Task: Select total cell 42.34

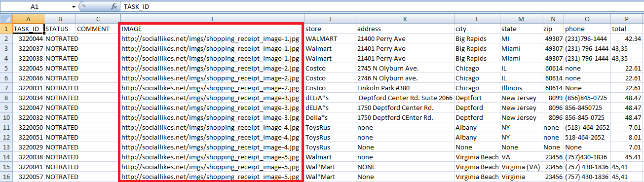Action: 627,38
